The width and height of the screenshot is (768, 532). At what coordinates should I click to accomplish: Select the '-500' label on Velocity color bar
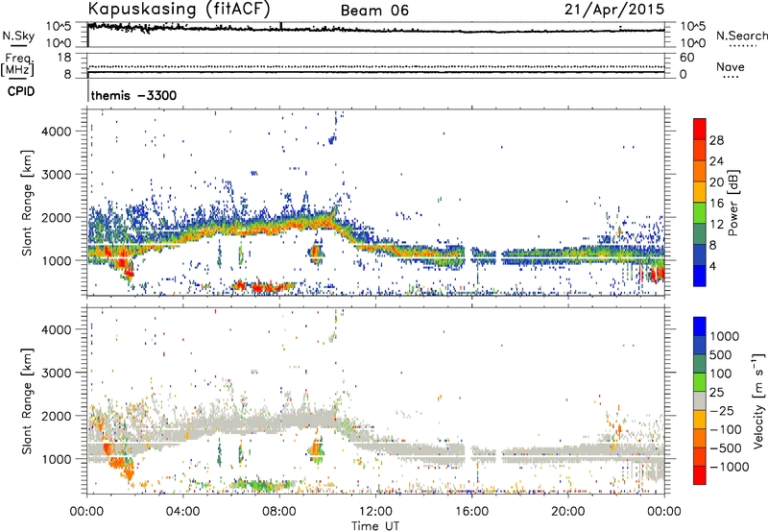[x=725, y=448]
